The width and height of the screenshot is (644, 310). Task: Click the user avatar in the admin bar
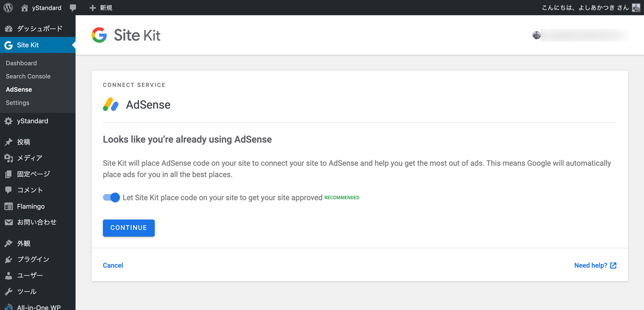coord(636,8)
